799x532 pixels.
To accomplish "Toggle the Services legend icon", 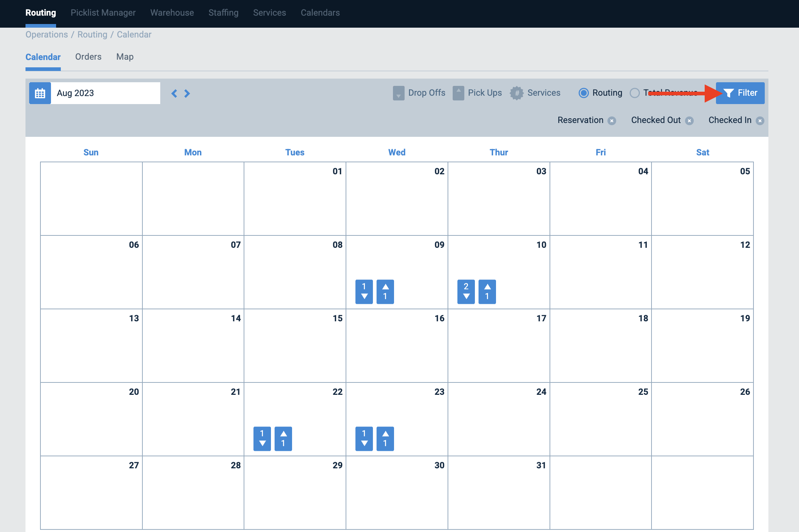I will pyautogui.click(x=516, y=93).
